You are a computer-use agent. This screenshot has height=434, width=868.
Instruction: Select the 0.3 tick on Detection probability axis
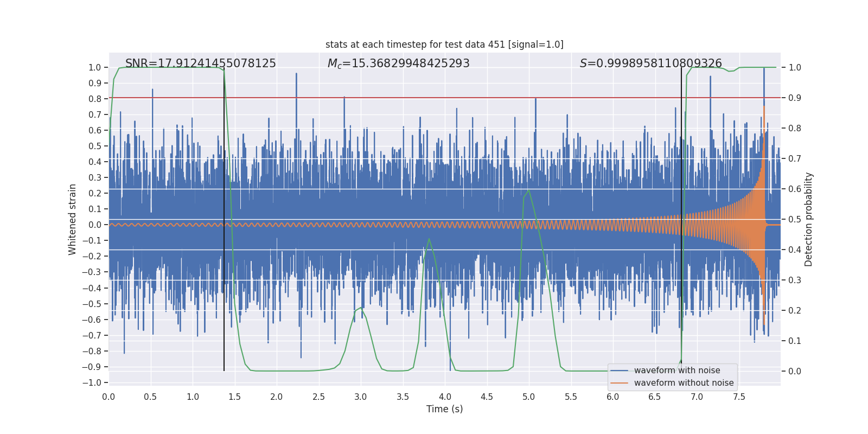[795, 280]
